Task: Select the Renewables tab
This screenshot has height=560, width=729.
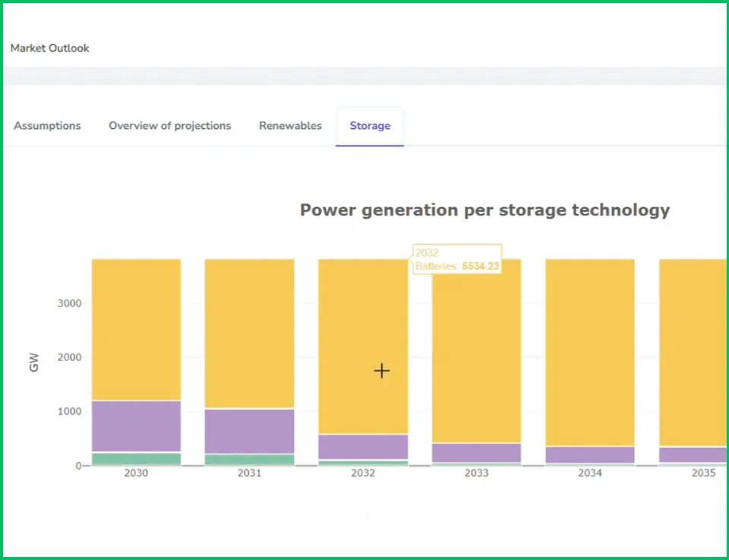Action: coord(290,126)
